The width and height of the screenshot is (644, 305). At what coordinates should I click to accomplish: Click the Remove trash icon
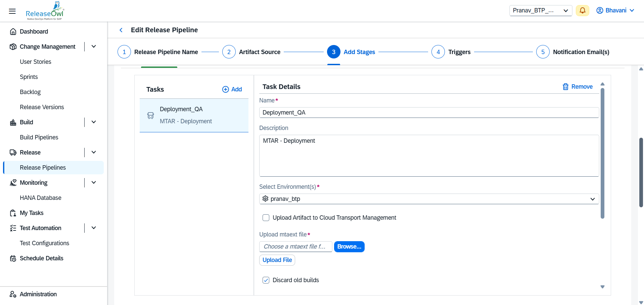pyautogui.click(x=565, y=87)
